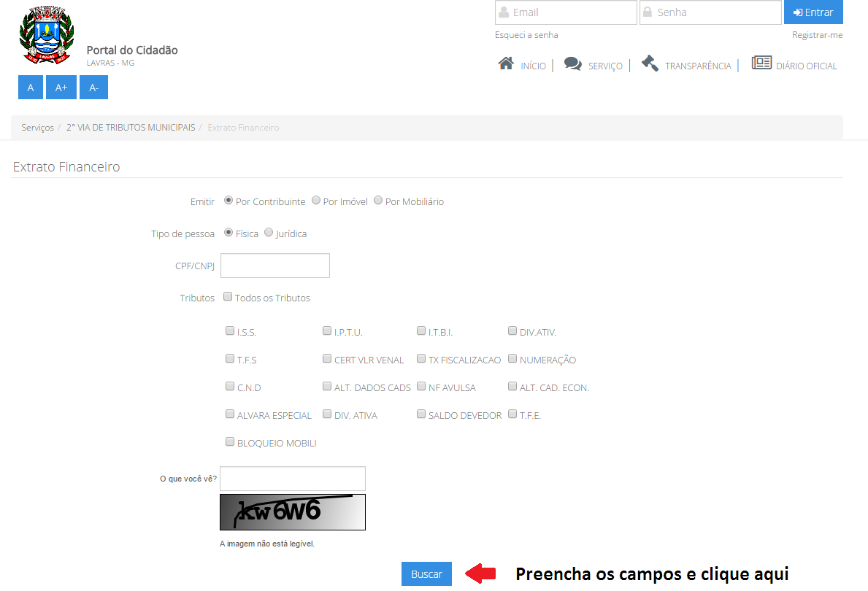Open the Serviços breadcrumb link

[37, 127]
